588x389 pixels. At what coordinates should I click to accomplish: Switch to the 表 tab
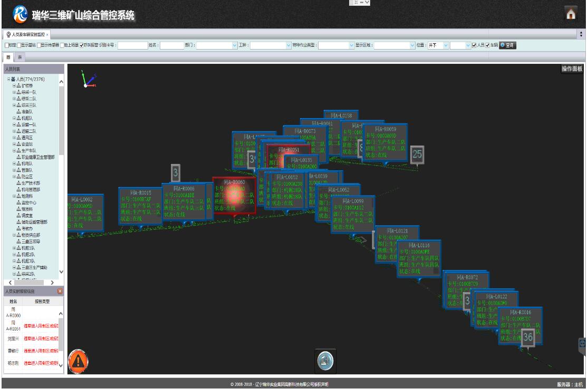coord(17,56)
